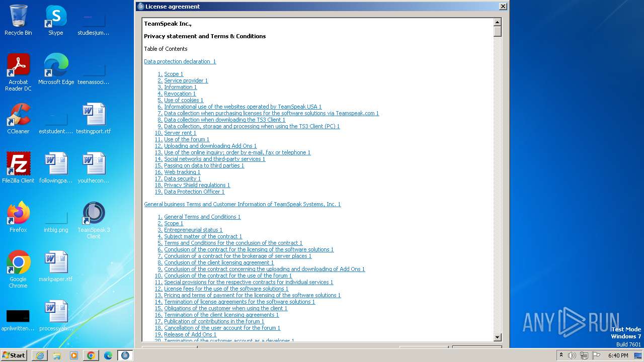
Task: Open Data protection declaration link
Action: (180, 61)
